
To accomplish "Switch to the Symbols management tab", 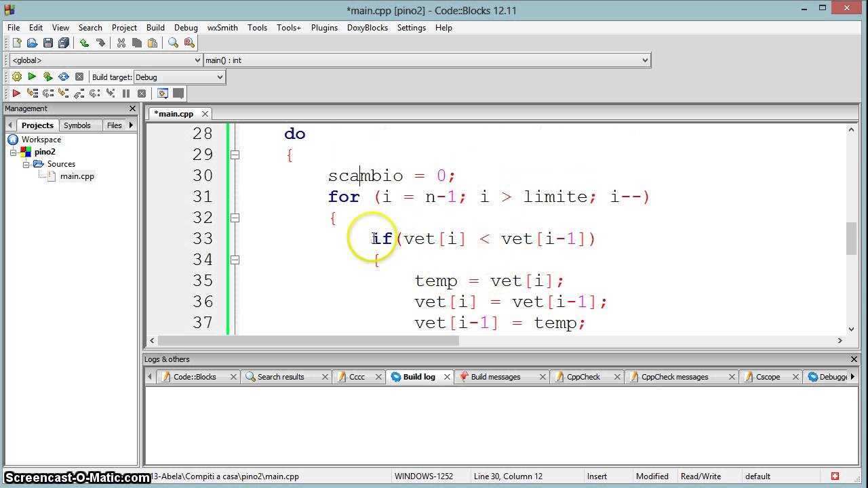I will 77,125.
